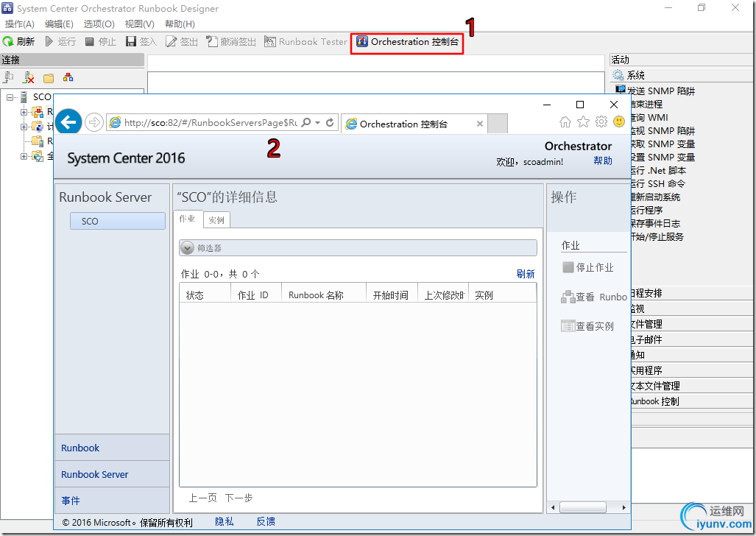
Task: Open the 视图(V) menu
Action: [139, 24]
